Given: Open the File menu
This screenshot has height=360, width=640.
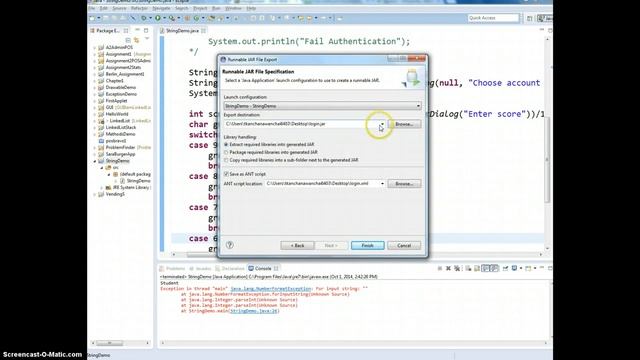Looking at the screenshot, I should 91,8.
